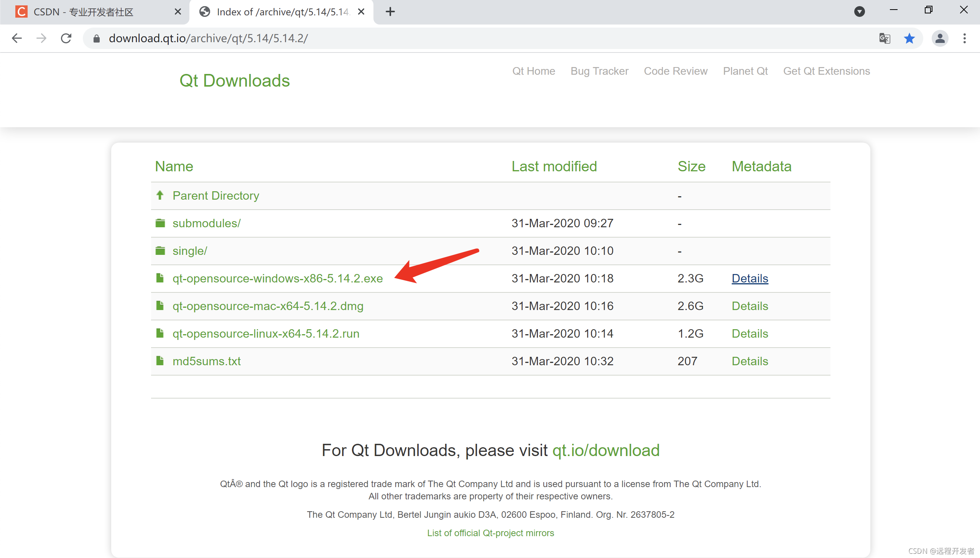This screenshot has height=558, width=980.
Task: Restore down the browser window
Action: 928,10
